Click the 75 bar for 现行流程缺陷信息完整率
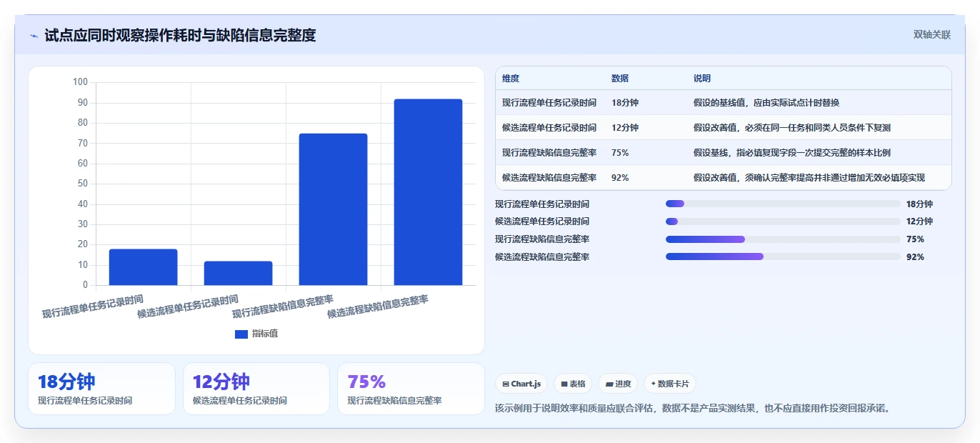This screenshot has width=980, height=443. click(333, 209)
